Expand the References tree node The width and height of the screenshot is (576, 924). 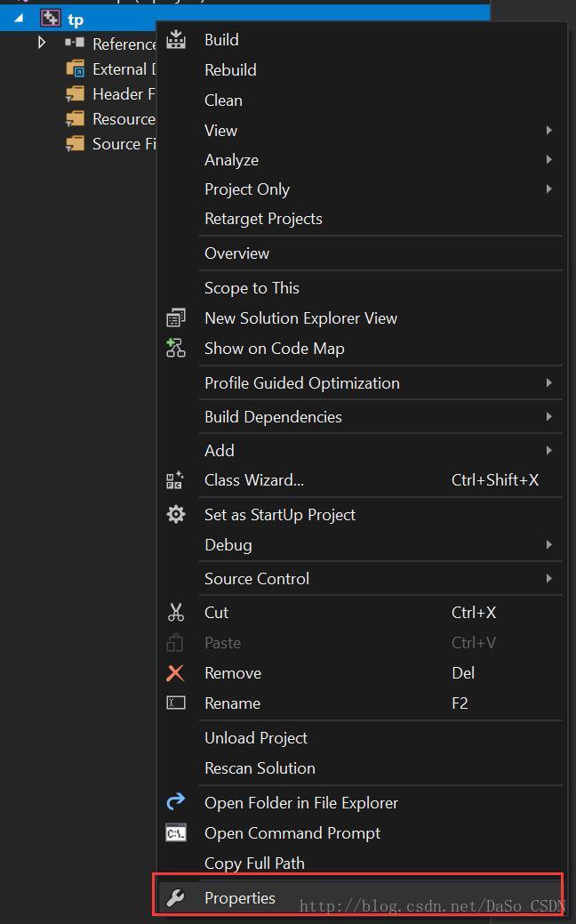[x=41, y=43]
